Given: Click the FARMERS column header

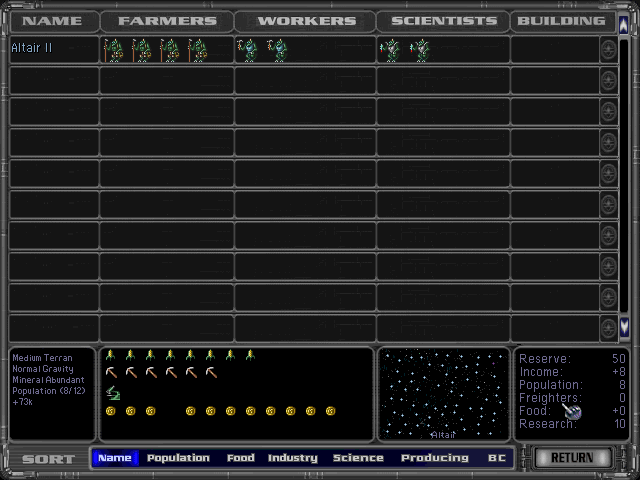Looking at the screenshot, I should point(167,21).
